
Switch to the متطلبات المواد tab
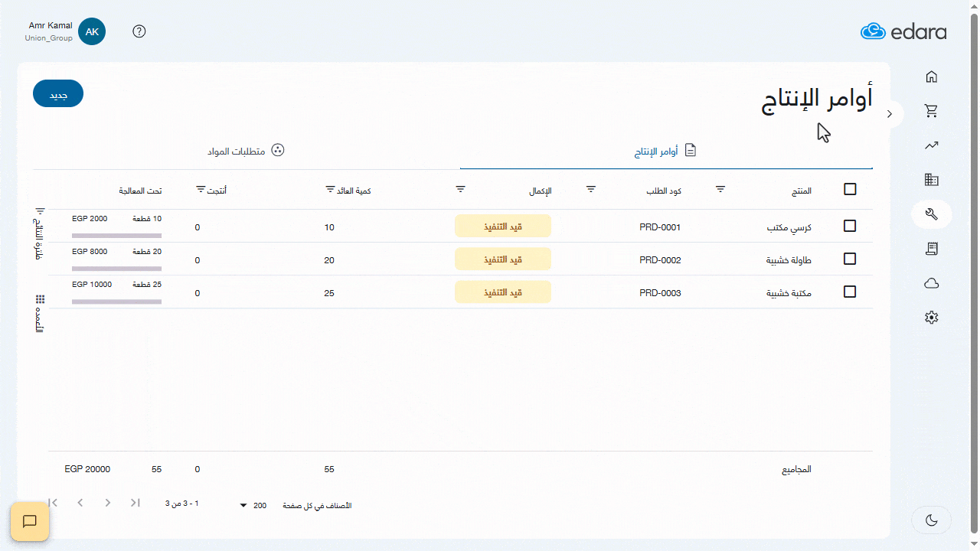247,151
